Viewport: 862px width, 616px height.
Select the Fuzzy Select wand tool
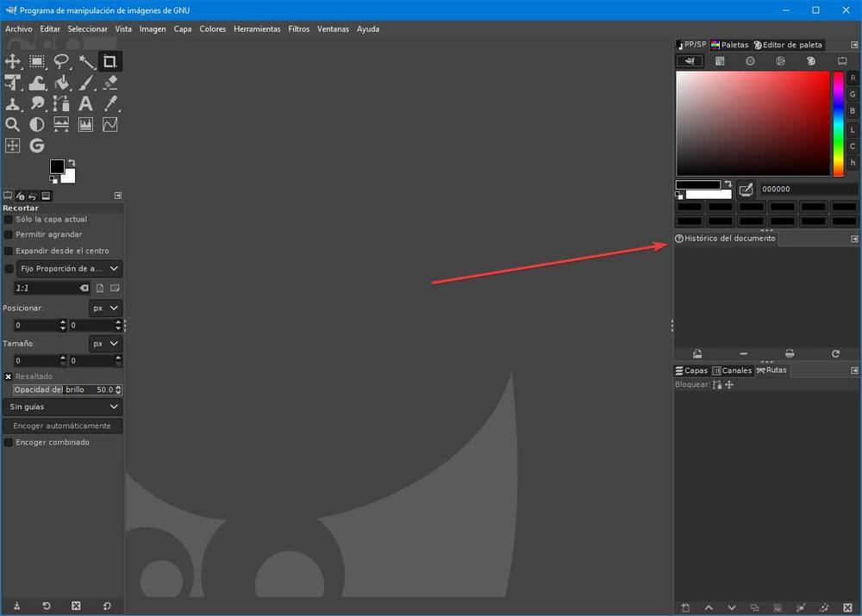85,61
